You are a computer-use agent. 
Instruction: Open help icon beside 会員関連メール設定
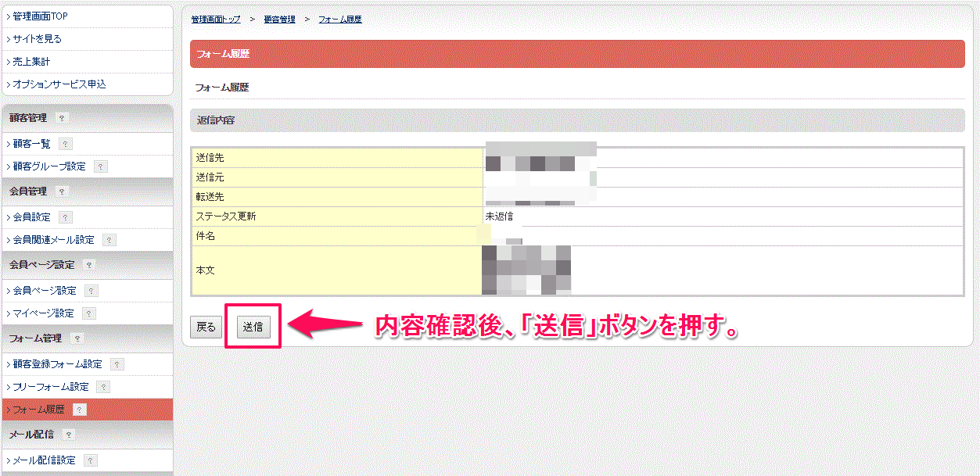109,240
